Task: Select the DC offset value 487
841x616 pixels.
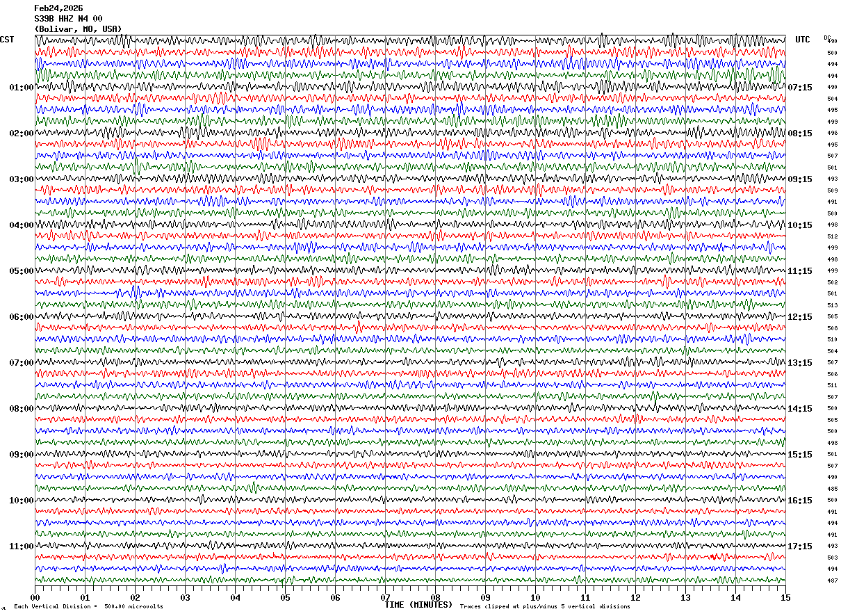Action: tap(832, 581)
